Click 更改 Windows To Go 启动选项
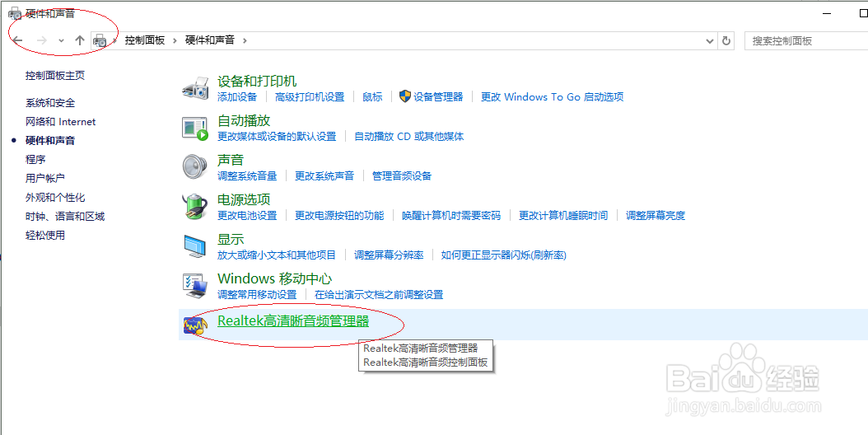This screenshot has height=435, width=868. click(553, 97)
